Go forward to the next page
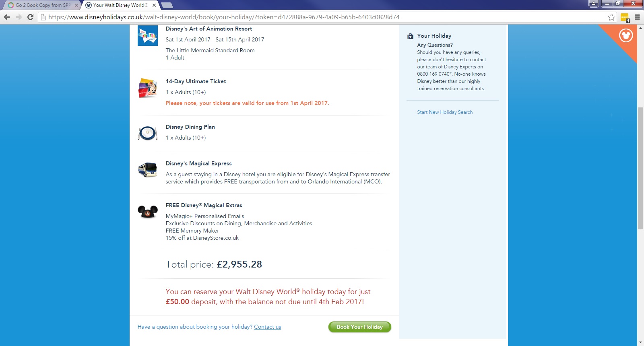Screen dimensions: 644x346 19,17
